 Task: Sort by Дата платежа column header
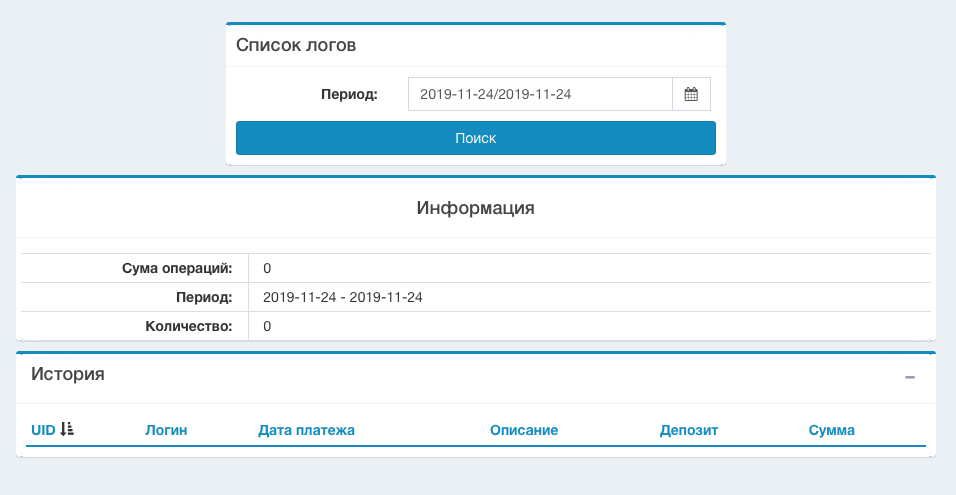click(x=306, y=430)
